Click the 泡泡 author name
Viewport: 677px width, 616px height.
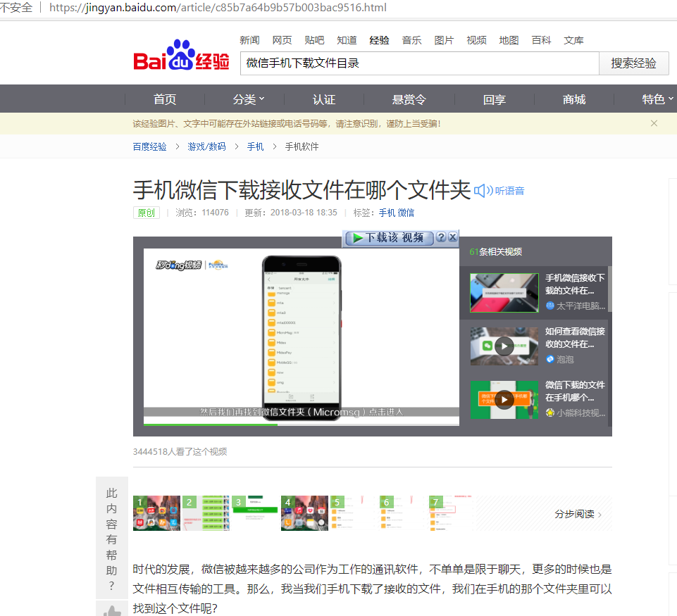click(x=565, y=359)
